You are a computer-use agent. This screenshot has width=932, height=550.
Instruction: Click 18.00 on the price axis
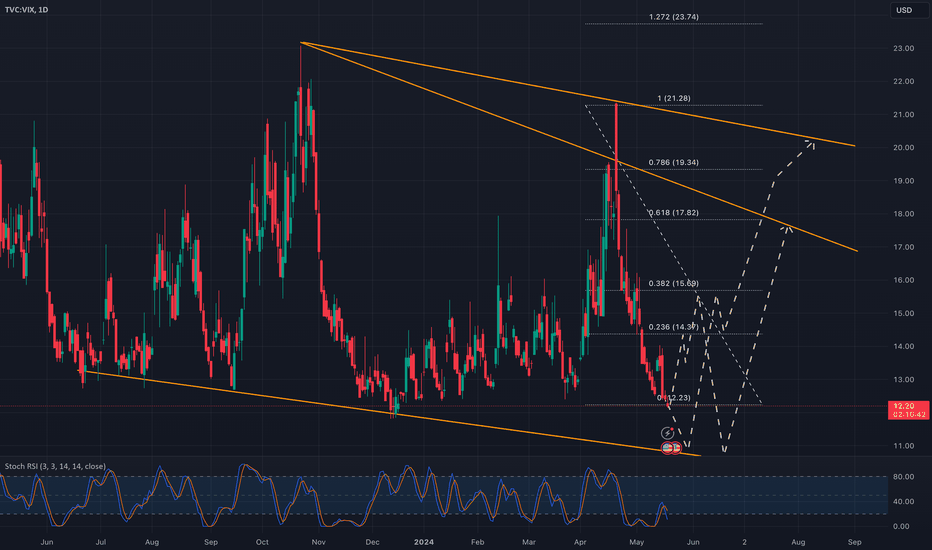(903, 214)
